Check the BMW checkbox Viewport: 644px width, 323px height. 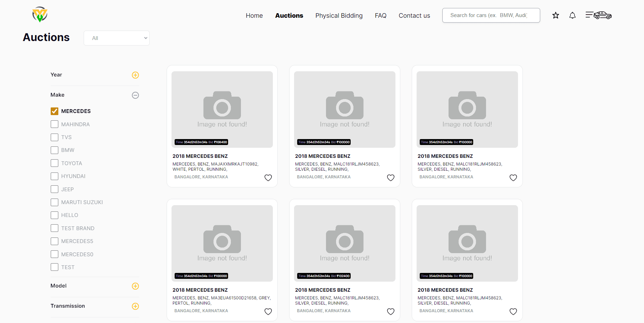coord(55,150)
